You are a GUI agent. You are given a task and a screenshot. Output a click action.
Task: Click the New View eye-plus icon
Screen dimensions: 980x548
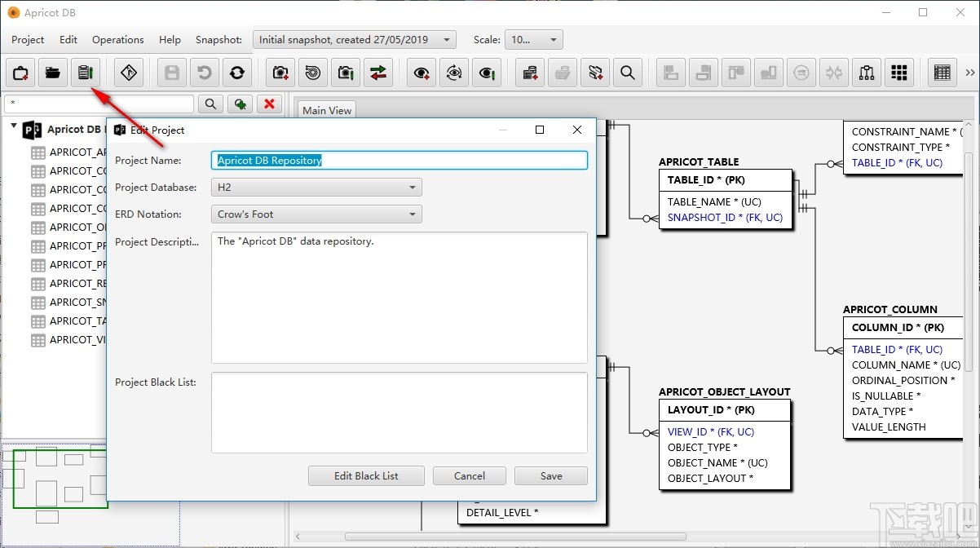pos(422,73)
